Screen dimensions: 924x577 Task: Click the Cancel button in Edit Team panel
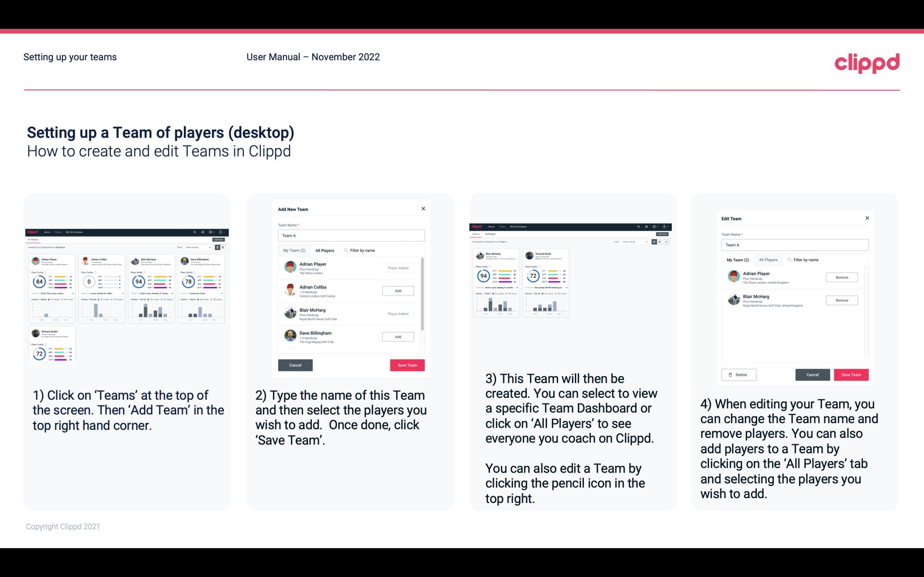click(812, 374)
